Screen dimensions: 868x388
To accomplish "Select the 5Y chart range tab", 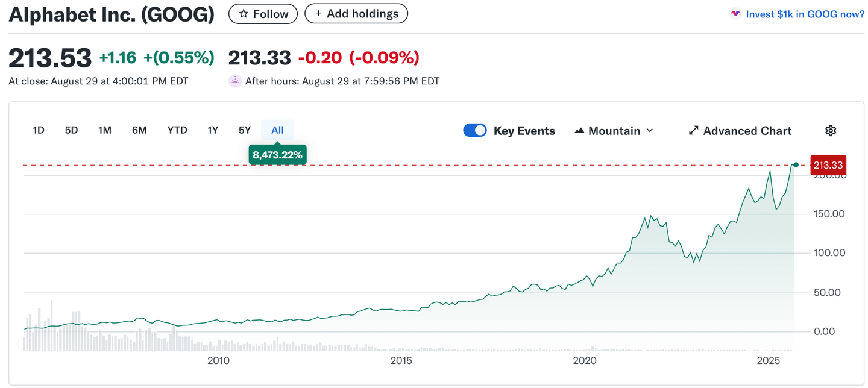I will point(244,130).
